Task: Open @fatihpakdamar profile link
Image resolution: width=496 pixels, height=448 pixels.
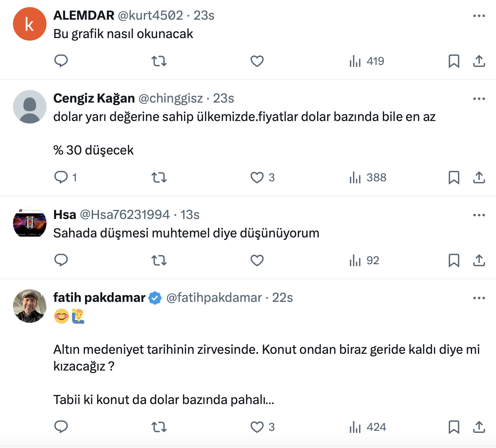Action: click(214, 298)
